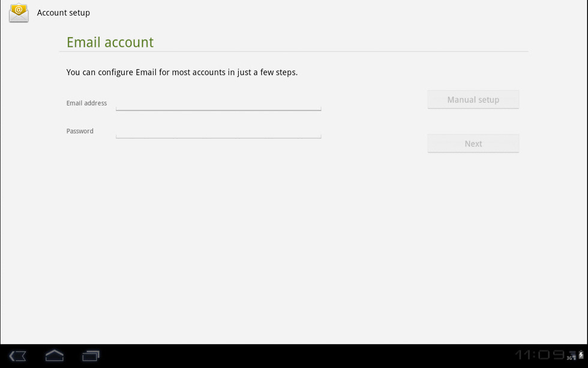
Task: Tap the Email app envelope icon
Action: [x=19, y=13]
